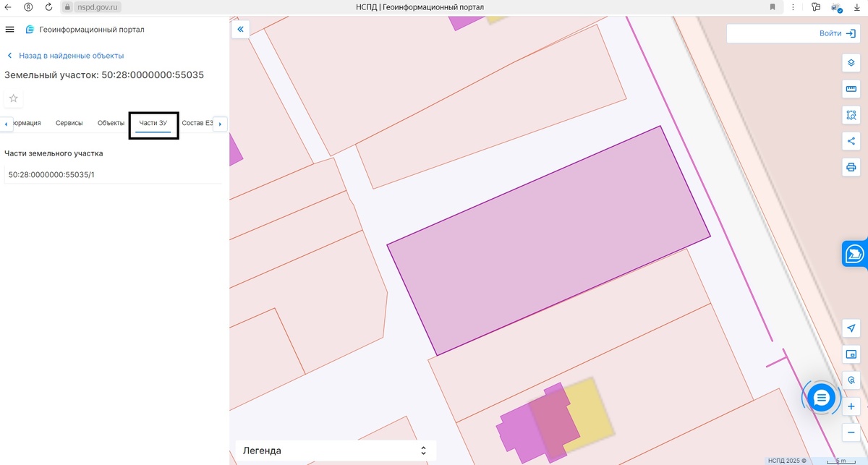Click the map search location tool
Screen dimensions: 868x465
pyautogui.click(x=851, y=380)
